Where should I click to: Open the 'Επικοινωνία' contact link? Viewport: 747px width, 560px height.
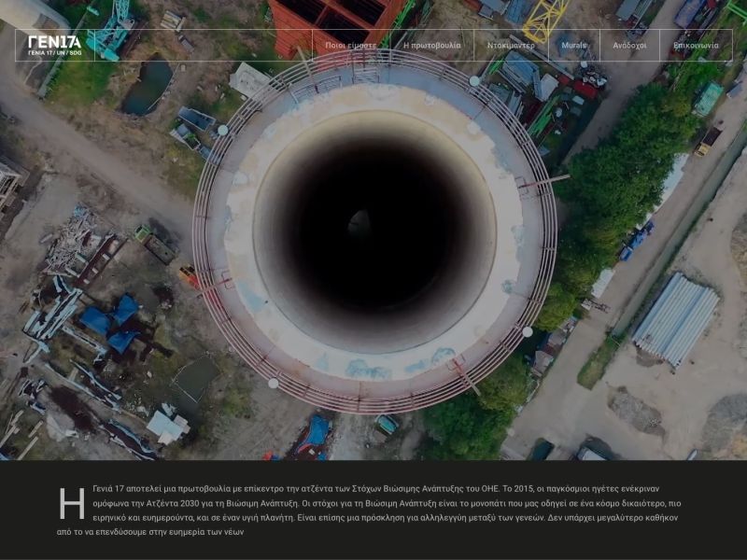(696, 45)
